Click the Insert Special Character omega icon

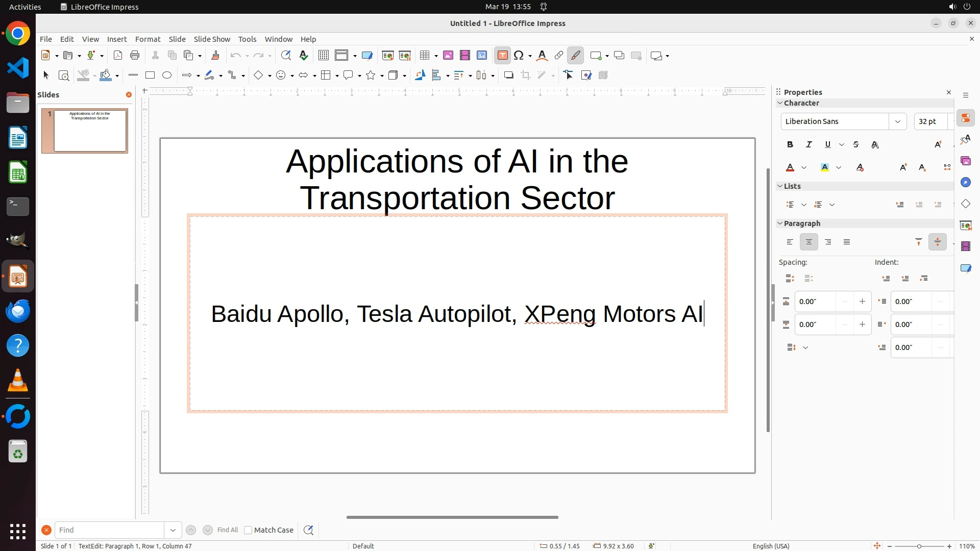tap(519, 56)
